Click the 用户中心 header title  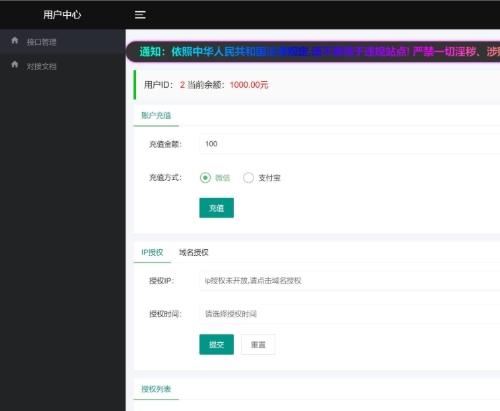(62, 15)
